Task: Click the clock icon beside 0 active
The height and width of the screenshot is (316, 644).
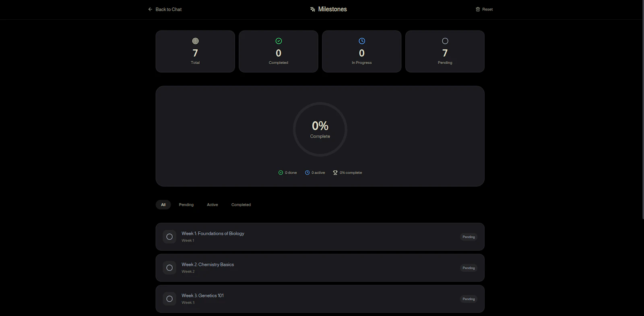Action: 307,173
